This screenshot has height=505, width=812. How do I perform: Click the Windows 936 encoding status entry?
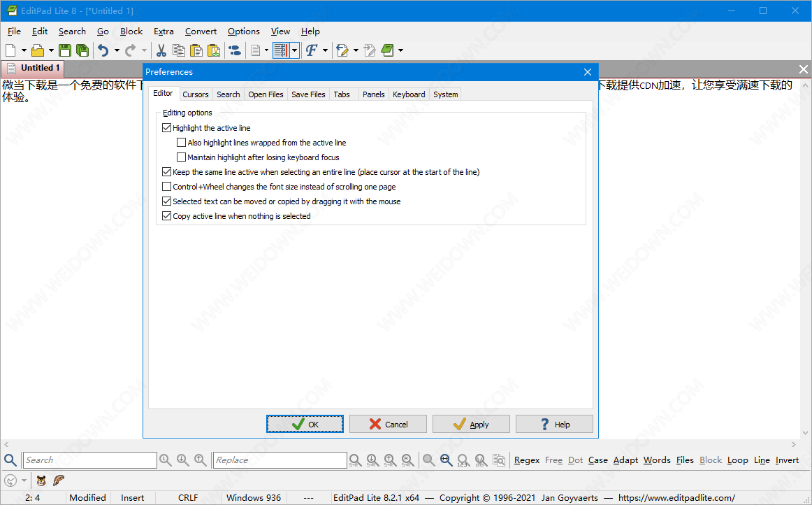click(254, 498)
